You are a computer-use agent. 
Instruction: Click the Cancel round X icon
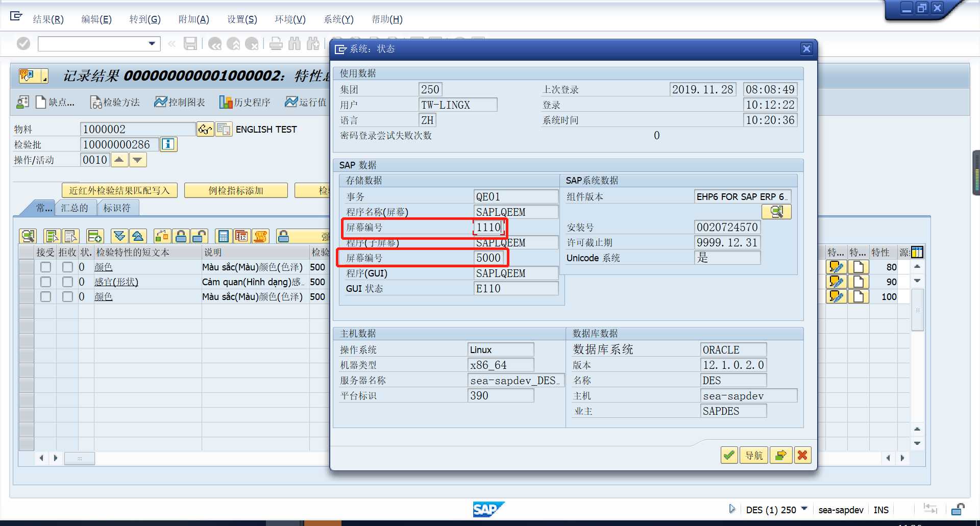tap(252, 44)
